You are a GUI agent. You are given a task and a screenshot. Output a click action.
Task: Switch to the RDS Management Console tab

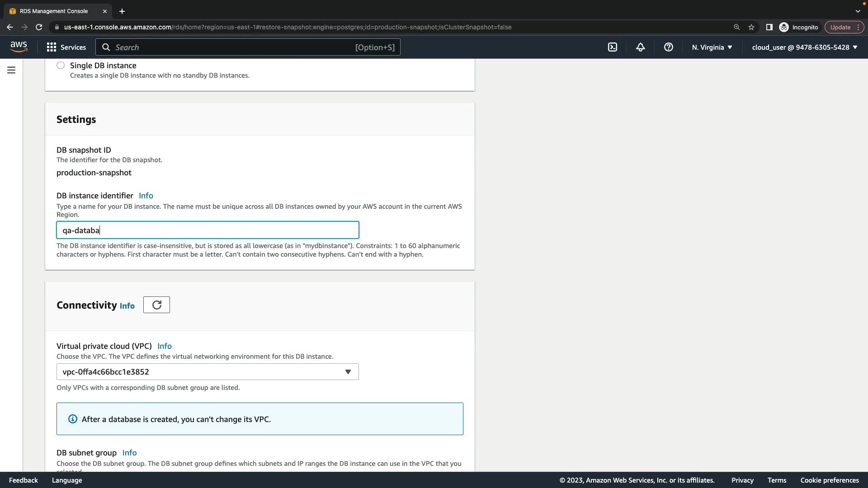coord(54,11)
